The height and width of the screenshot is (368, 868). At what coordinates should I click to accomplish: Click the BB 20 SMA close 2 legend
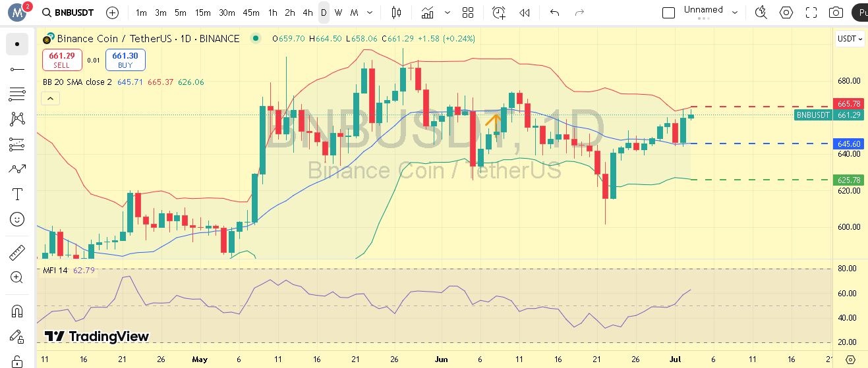(77, 82)
